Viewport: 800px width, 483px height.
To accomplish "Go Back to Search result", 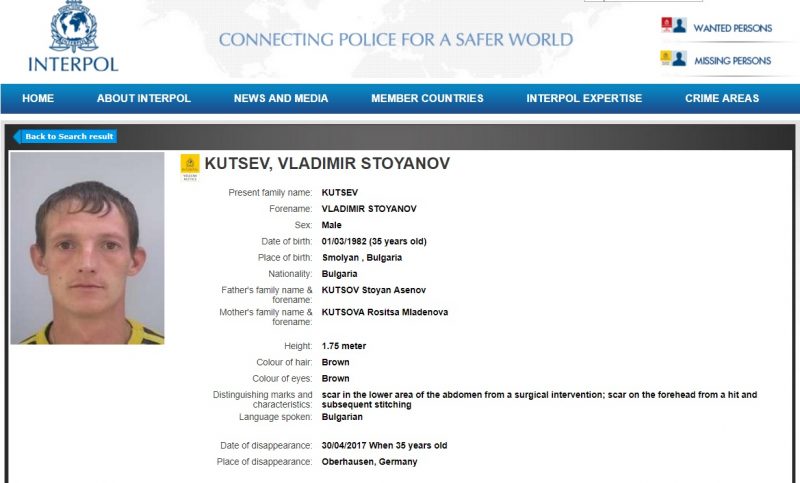I will (x=69, y=137).
